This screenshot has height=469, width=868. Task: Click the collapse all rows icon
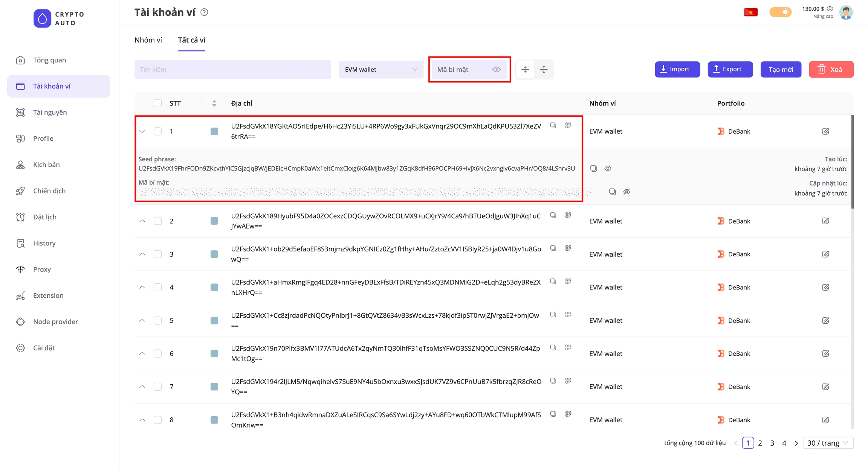(525, 69)
